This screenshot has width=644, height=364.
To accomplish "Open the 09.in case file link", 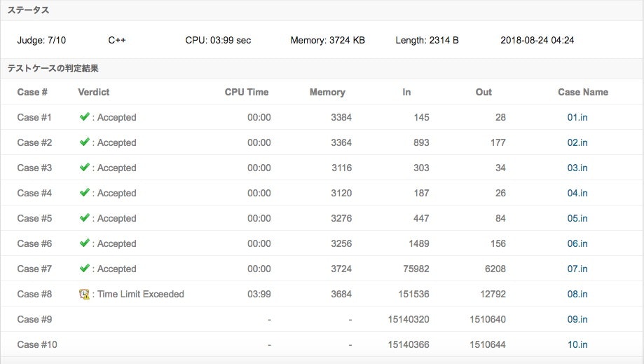I will [577, 320].
